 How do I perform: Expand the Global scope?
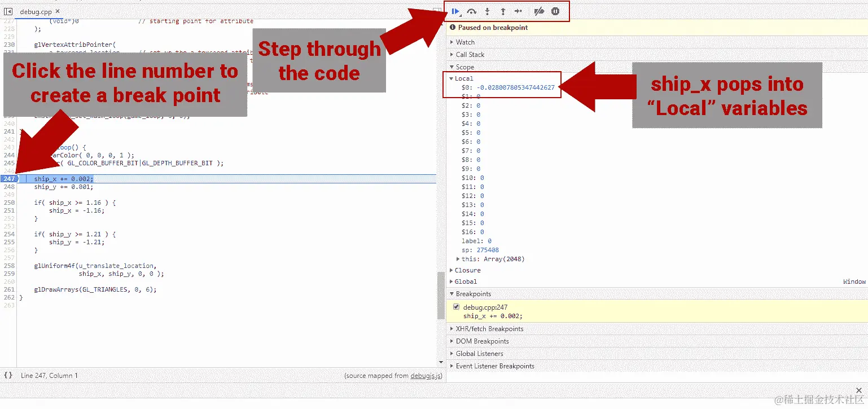click(451, 282)
